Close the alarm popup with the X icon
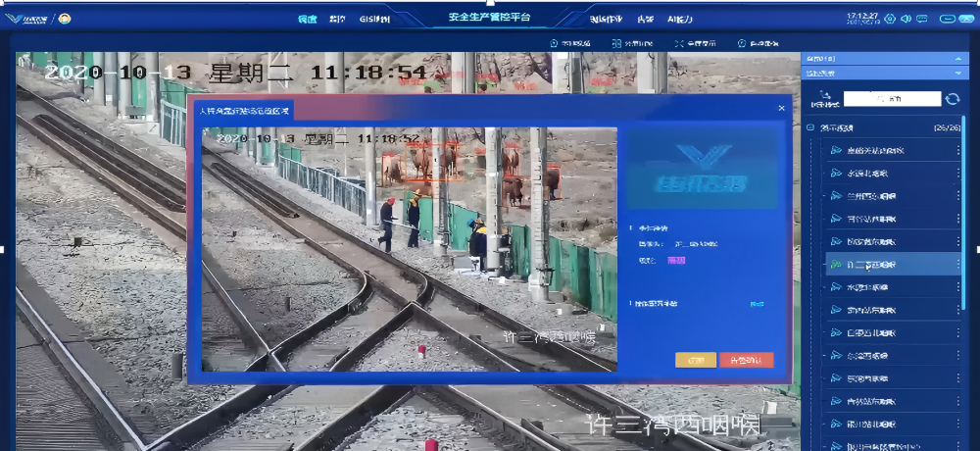Viewport: 980px width, 451px height. (781, 108)
